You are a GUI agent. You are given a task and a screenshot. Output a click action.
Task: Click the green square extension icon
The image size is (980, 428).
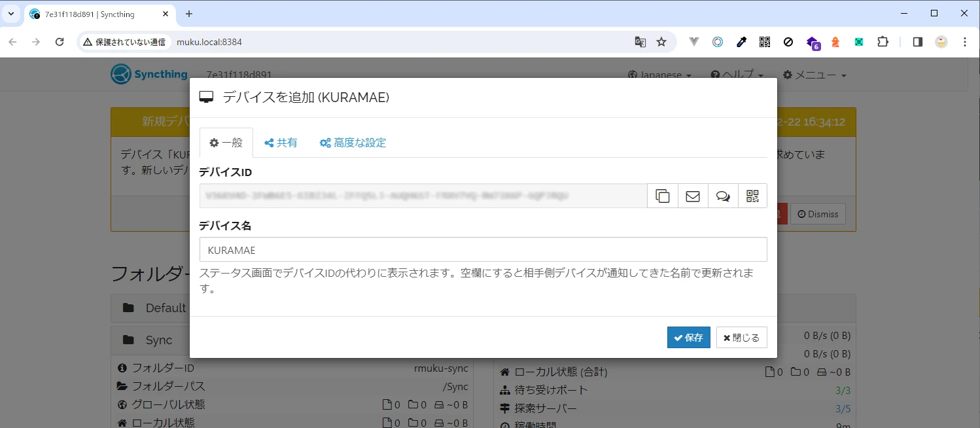tap(859, 42)
